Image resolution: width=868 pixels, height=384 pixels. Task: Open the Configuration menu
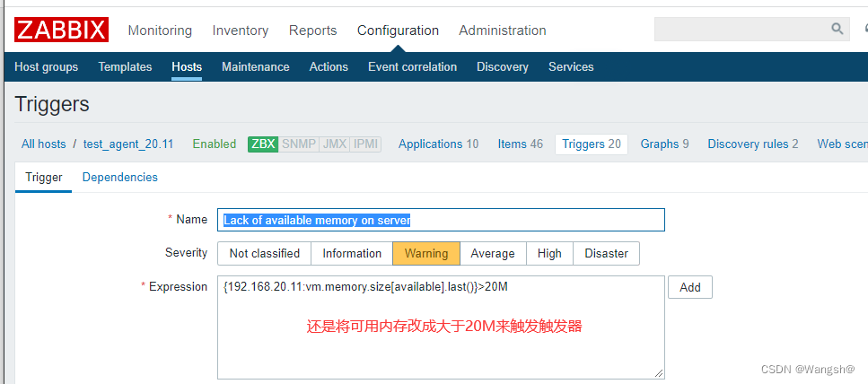pos(398,31)
